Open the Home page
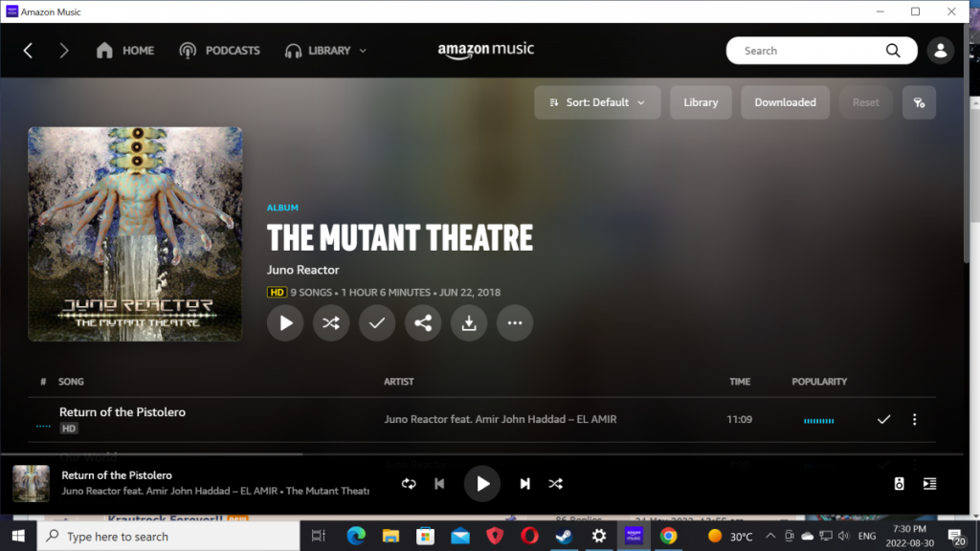 click(125, 51)
